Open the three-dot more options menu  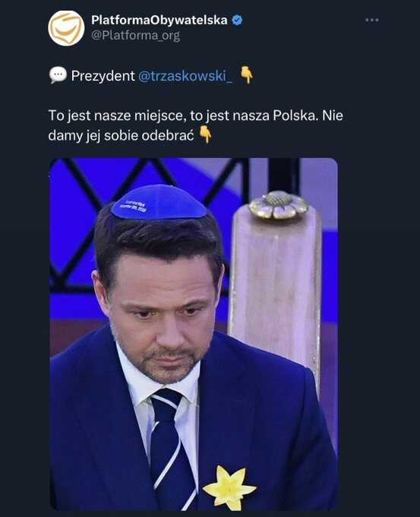(x=372, y=20)
